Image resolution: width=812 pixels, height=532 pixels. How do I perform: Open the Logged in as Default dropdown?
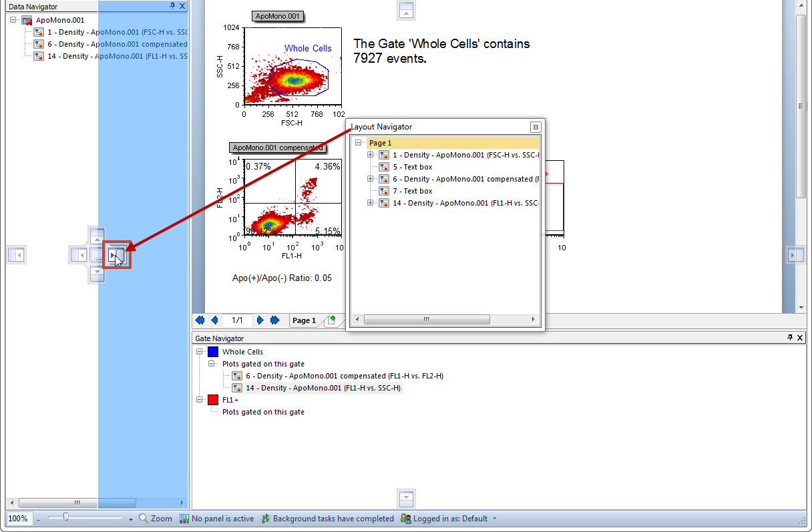494,519
